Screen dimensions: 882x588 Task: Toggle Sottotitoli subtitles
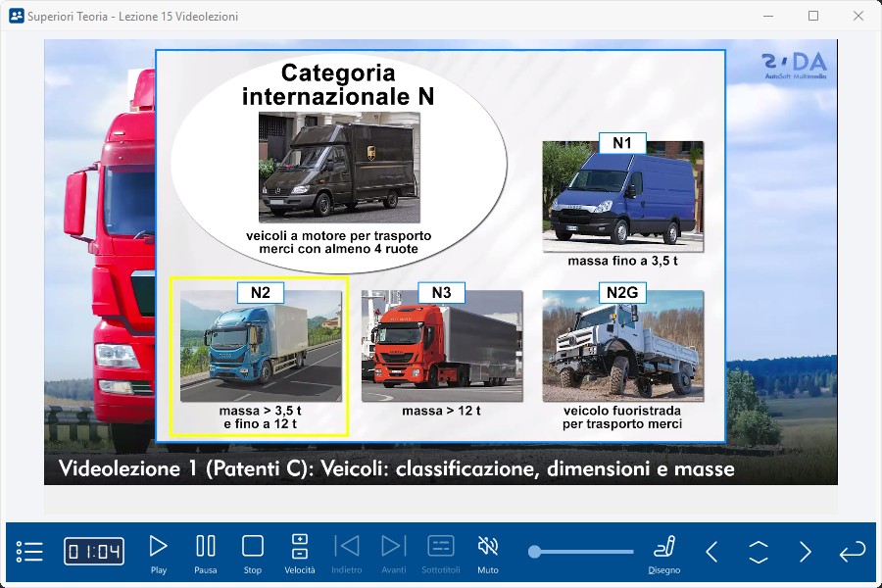coord(441,552)
